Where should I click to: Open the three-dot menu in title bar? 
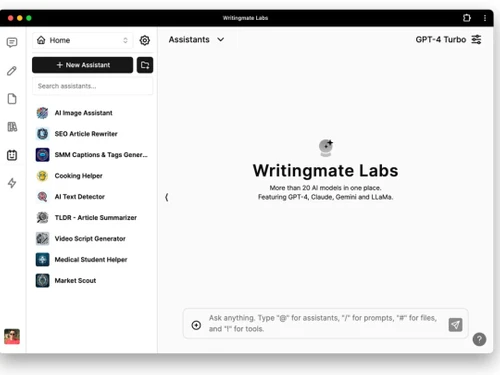[x=485, y=18]
